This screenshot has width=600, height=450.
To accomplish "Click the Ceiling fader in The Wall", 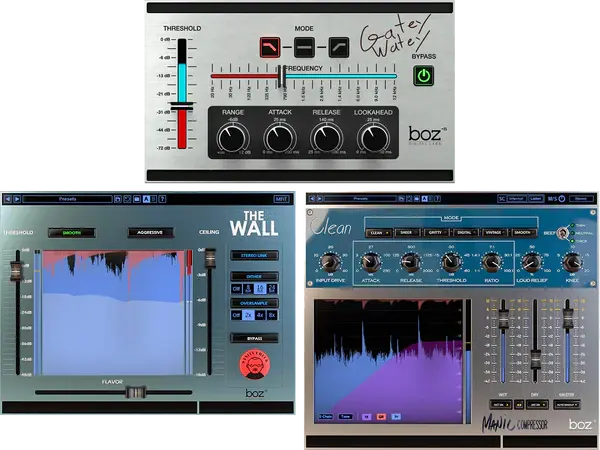I will tap(210, 258).
